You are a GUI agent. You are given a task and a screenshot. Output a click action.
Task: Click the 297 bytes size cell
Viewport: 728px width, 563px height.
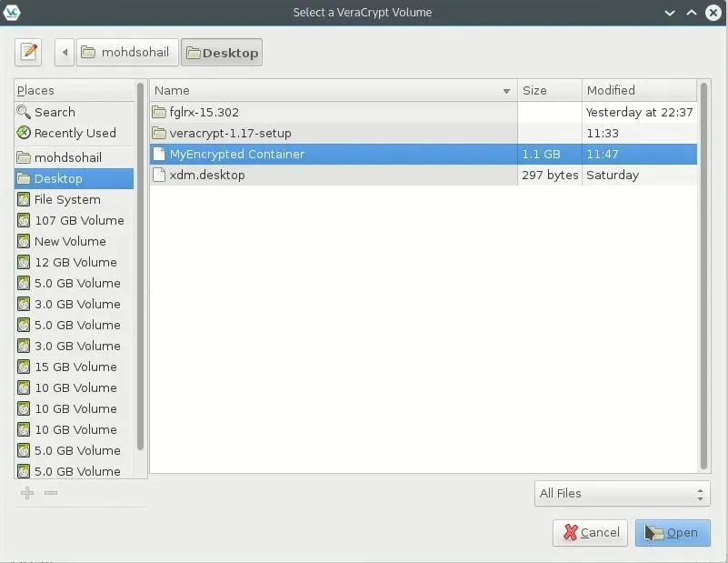(550, 175)
